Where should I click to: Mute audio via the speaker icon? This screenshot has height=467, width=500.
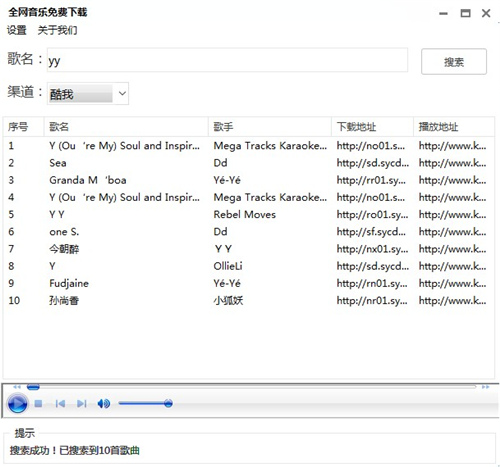(104, 404)
